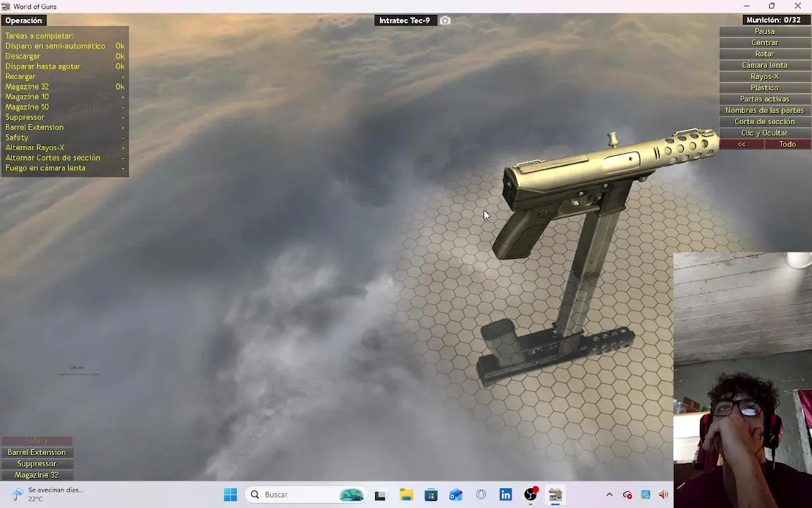The image size is (812, 508).
Task: Show Nombres de las partes
Action: [x=764, y=110]
